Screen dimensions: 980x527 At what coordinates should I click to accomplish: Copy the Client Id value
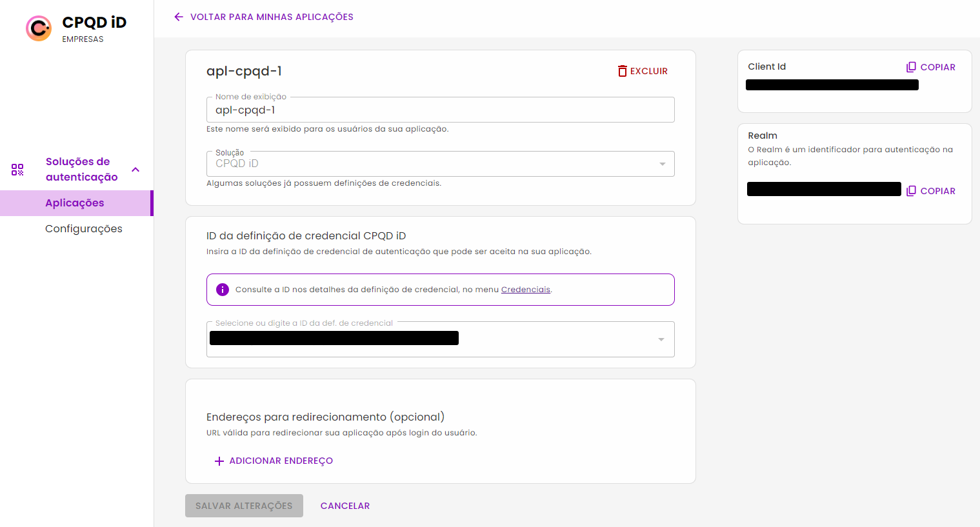pos(931,66)
